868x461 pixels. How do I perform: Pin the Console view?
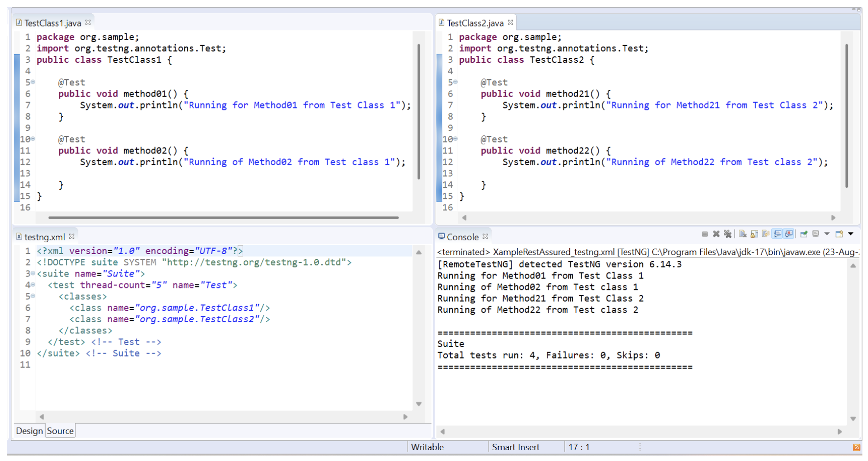pos(804,234)
